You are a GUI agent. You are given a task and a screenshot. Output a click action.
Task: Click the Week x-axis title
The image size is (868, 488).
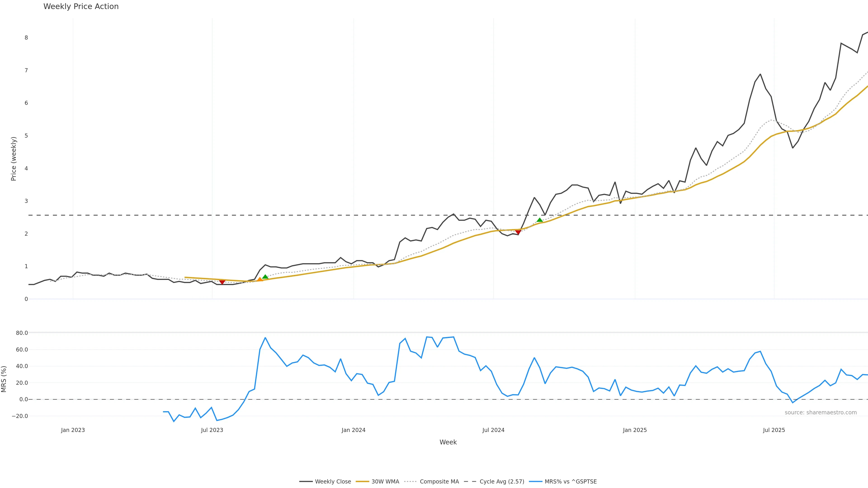pos(448,442)
